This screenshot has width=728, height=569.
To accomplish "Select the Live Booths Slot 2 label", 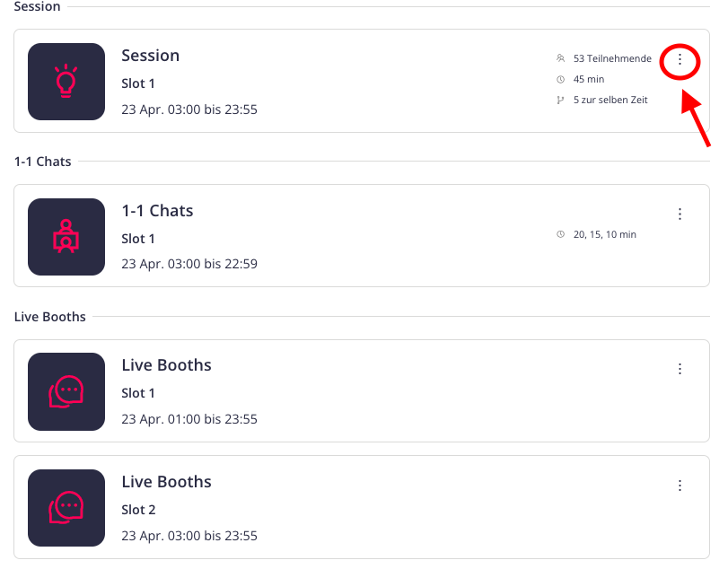I will coord(138,510).
